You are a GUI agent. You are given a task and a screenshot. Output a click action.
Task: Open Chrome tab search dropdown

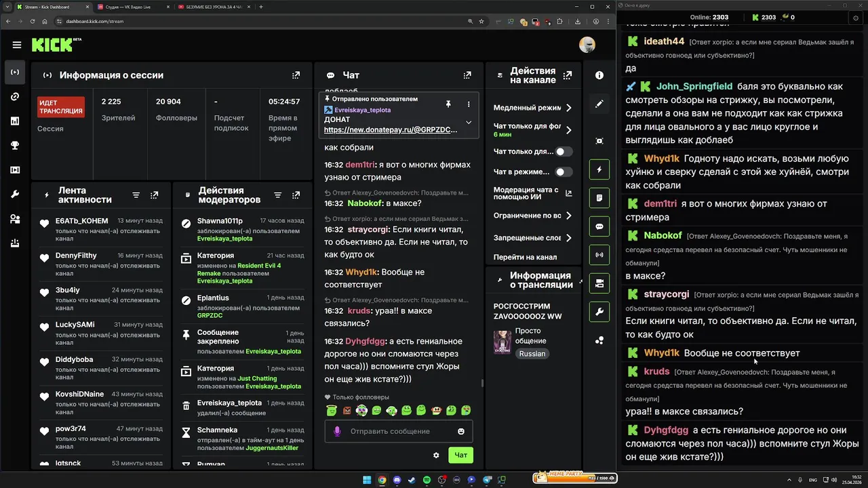[8, 7]
